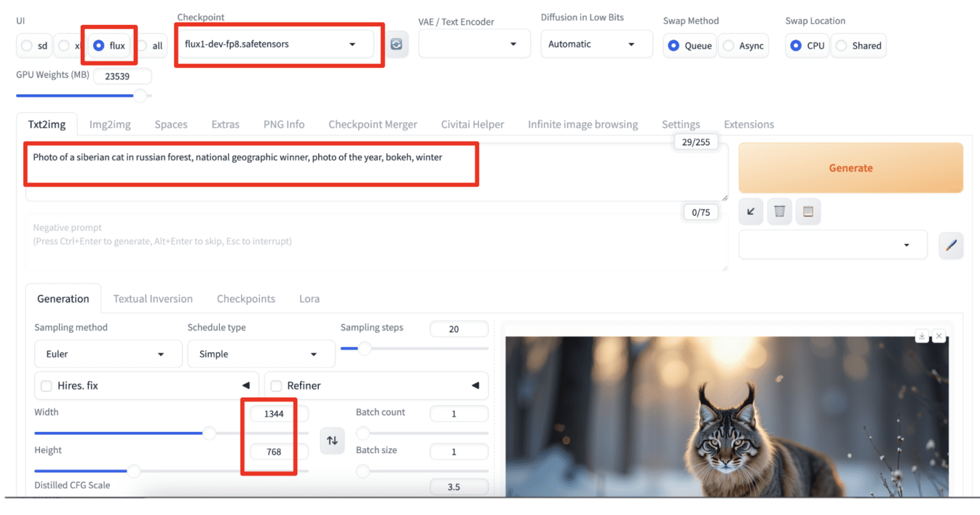Screen dimensions: 980x515
Task: Swap width and height values icon
Action: coord(332,441)
